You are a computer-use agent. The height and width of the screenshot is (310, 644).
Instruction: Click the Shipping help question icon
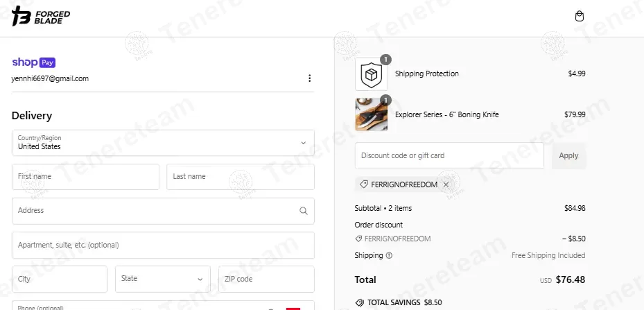pyautogui.click(x=389, y=255)
